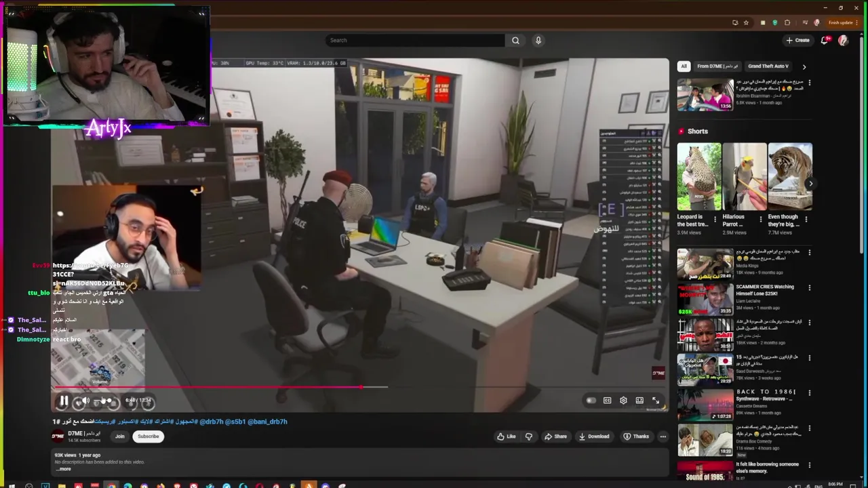This screenshot has width=868, height=488.
Task: Open 'It felt like borrowing someone else's memory' video
Action: pos(705,472)
